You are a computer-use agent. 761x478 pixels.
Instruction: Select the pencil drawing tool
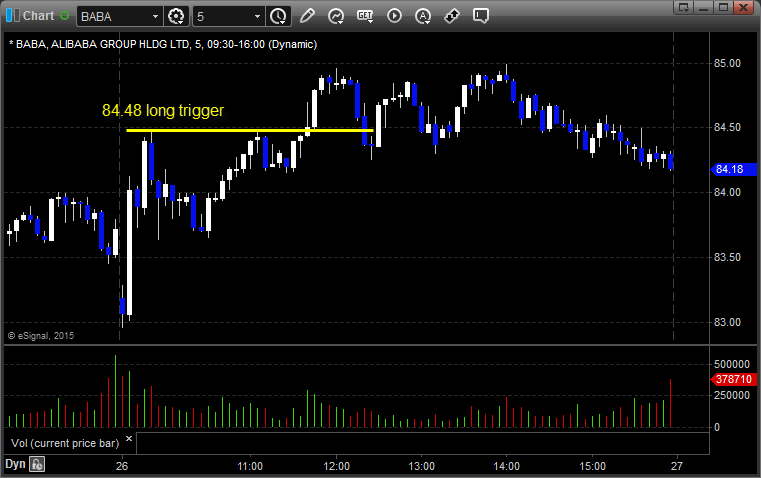click(307, 16)
